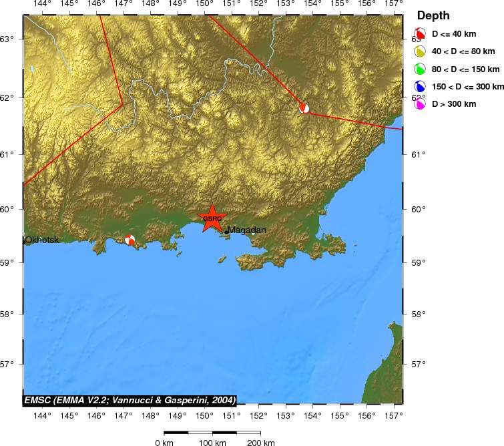Click the '150 < D <= 300 km' legend text
Image resolution: width=504 pixels, height=446 pixels.
(468, 87)
